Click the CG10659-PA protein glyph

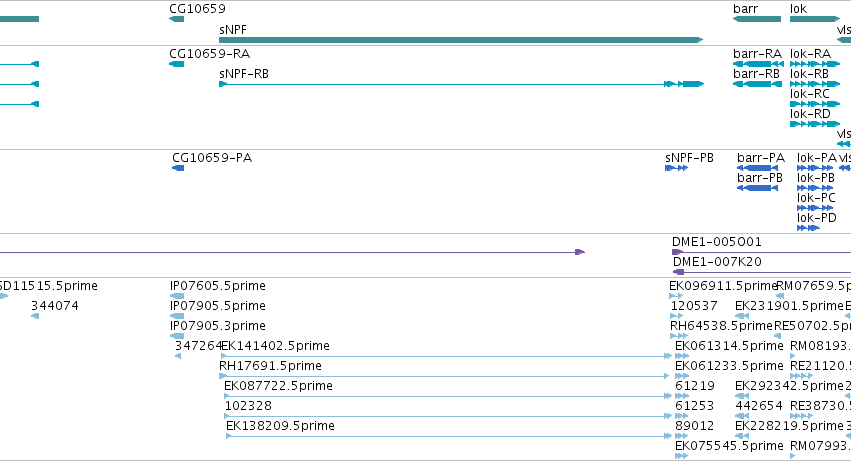[178, 168]
